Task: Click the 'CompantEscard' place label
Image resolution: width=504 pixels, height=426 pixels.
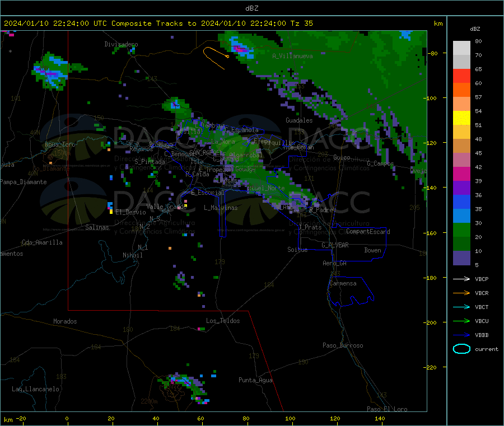Action: [x=368, y=231]
